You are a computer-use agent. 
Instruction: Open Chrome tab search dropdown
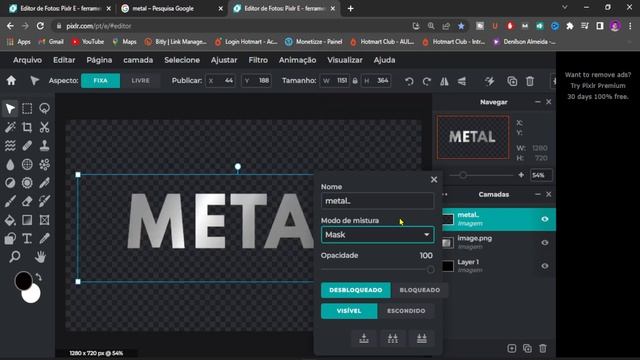click(x=565, y=7)
